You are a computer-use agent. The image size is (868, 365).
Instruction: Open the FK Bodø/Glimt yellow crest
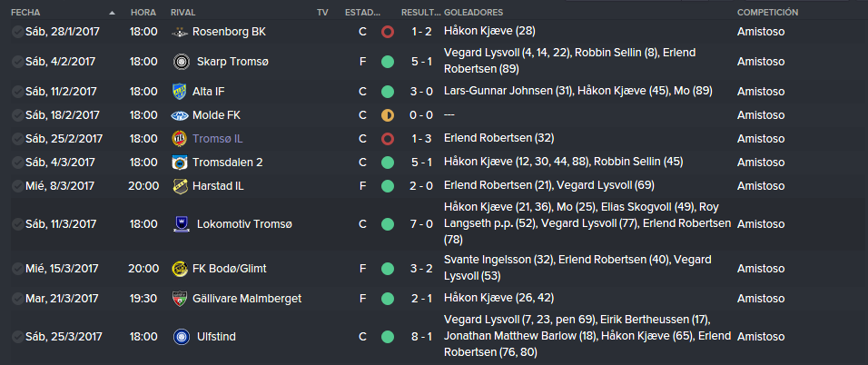(180, 269)
